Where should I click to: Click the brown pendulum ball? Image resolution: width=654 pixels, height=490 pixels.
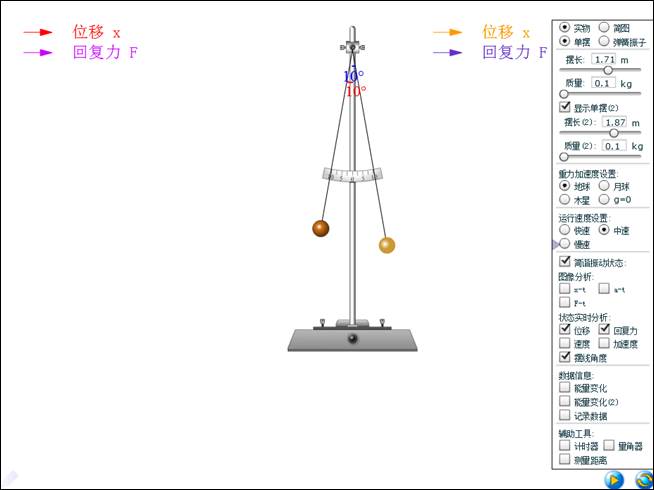[x=320, y=228]
